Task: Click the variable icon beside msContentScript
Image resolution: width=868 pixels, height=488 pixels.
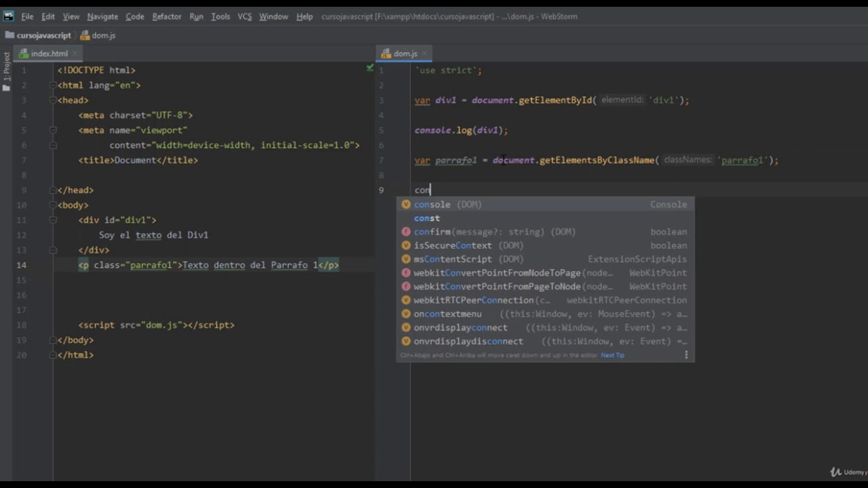Action: [x=406, y=259]
